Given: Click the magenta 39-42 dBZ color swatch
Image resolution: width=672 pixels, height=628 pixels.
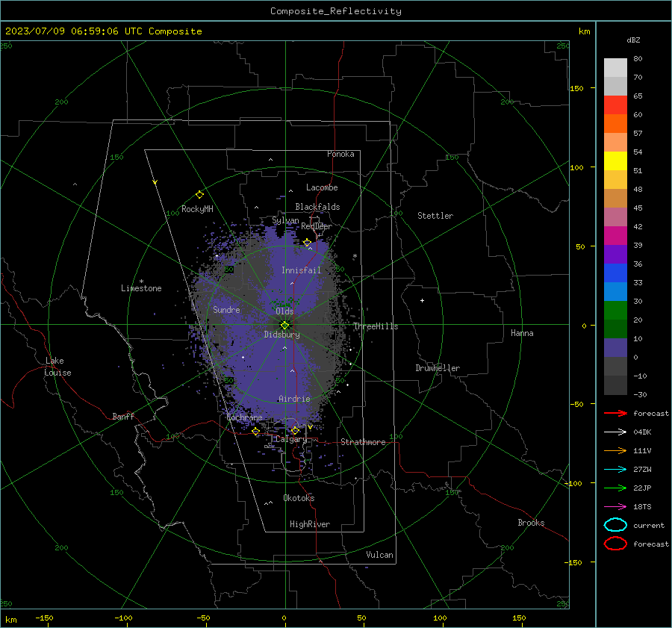Looking at the screenshot, I should (x=615, y=235).
